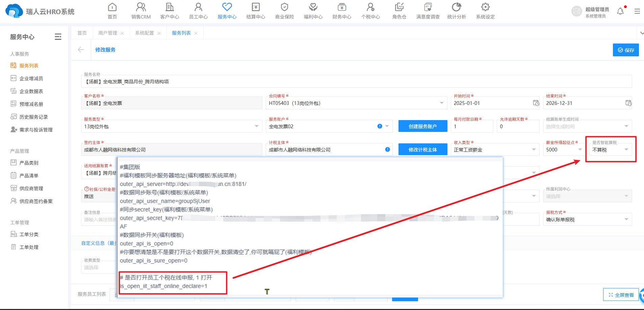Open 个税中心 module
Viewport: 644px width, 310px height.
point(370,11)
